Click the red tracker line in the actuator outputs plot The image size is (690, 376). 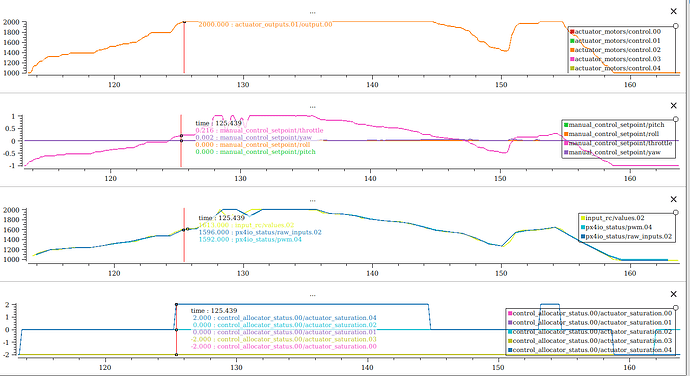184,48
